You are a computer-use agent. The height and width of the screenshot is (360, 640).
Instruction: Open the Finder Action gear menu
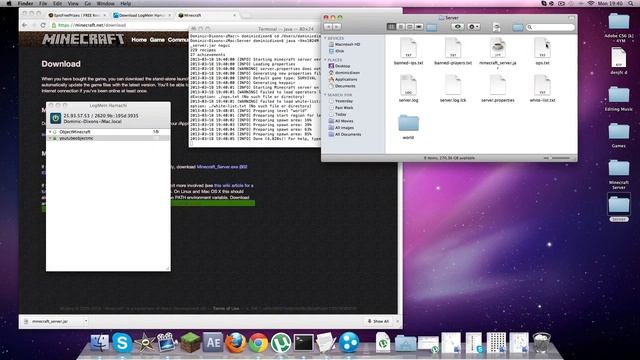pyautogui.click(x=473, y=27)
